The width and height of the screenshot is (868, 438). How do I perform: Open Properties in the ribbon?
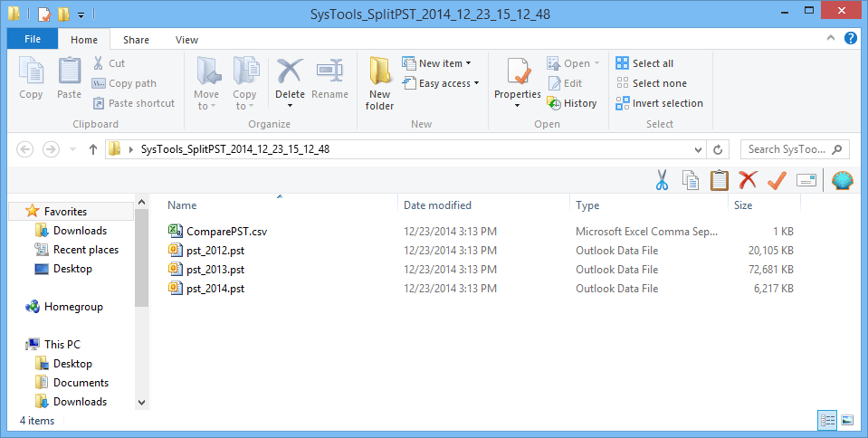pyautogui.click(x=518, y=83)
